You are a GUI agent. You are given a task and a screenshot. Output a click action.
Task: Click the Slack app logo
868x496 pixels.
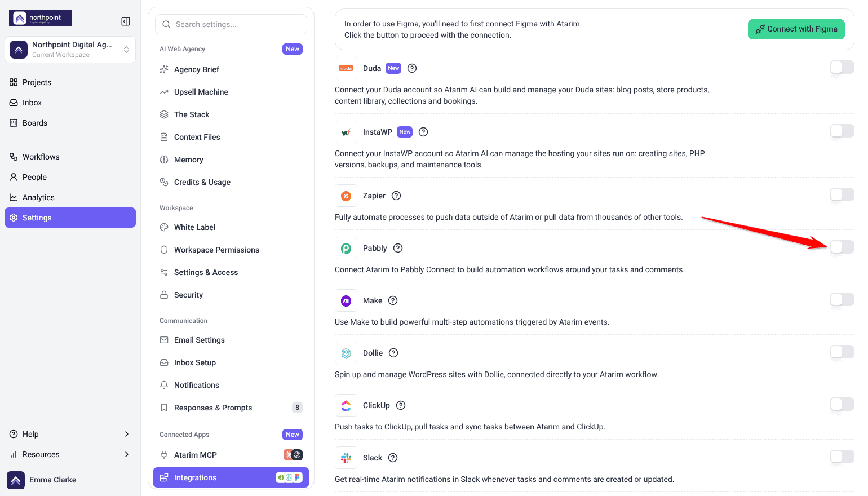tap(346, 458)
